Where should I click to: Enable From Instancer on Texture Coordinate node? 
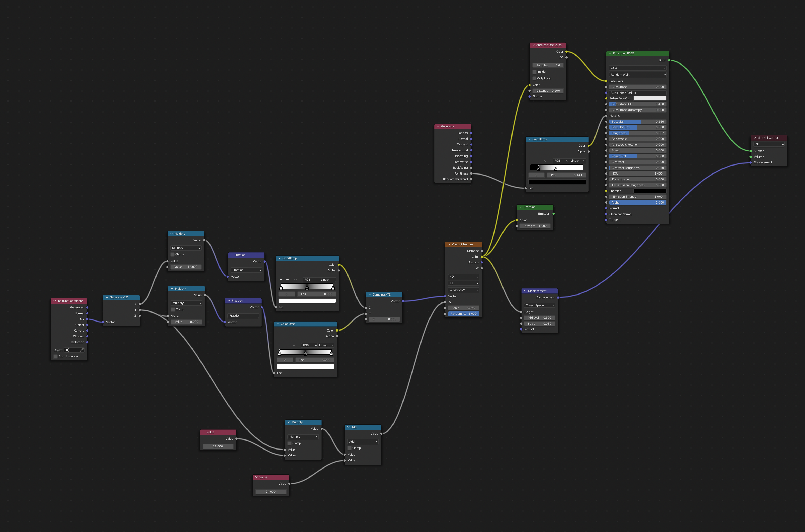click(x=55, y=356)
